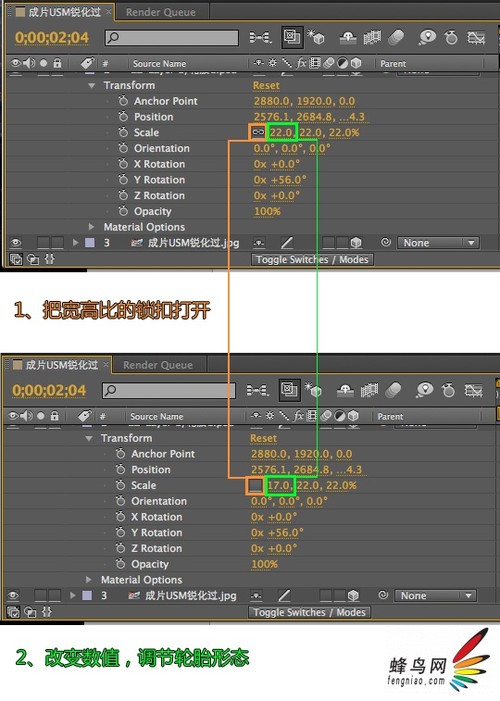Click Reset link for Transform in top panel

[266, 85]
